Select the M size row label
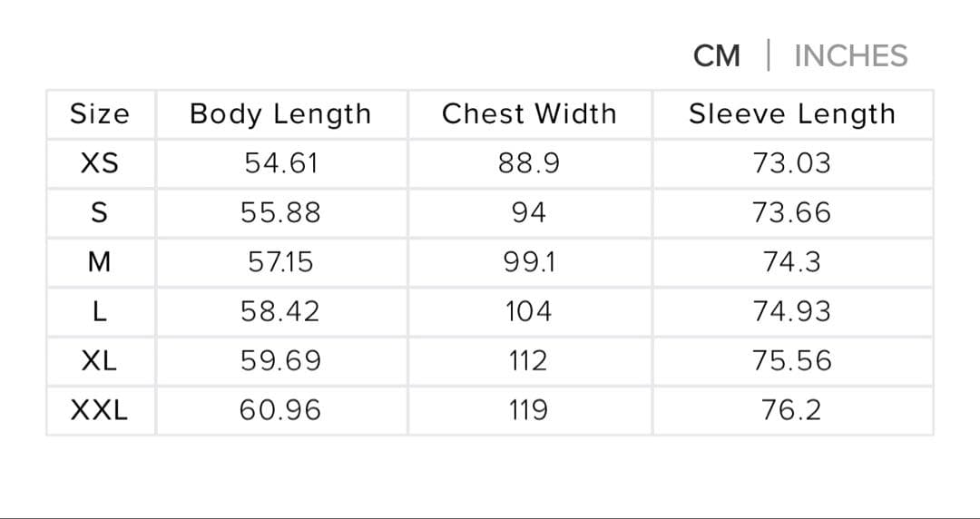 tap(100, 263)
